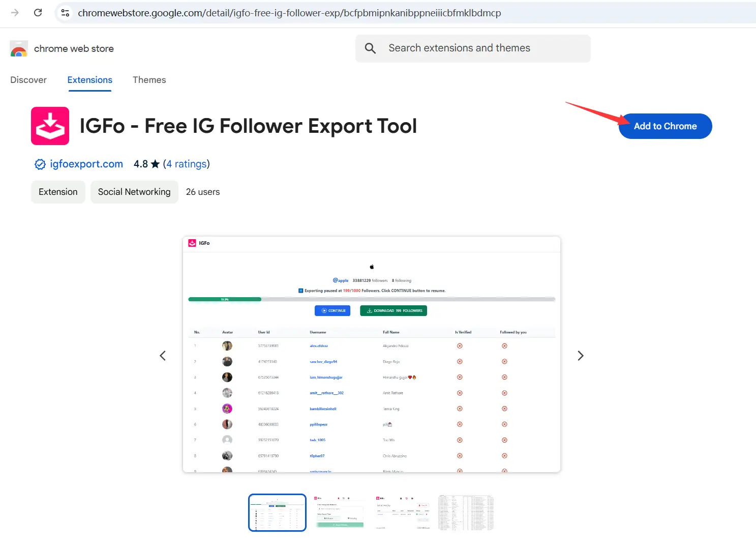Click the search magnifier icon
756x547 pixels.
371,48
